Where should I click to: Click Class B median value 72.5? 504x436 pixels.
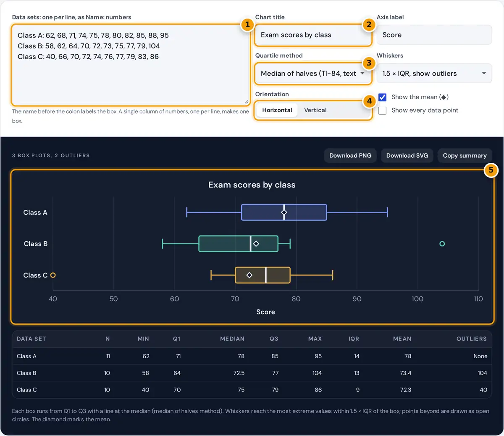(239, 373)
